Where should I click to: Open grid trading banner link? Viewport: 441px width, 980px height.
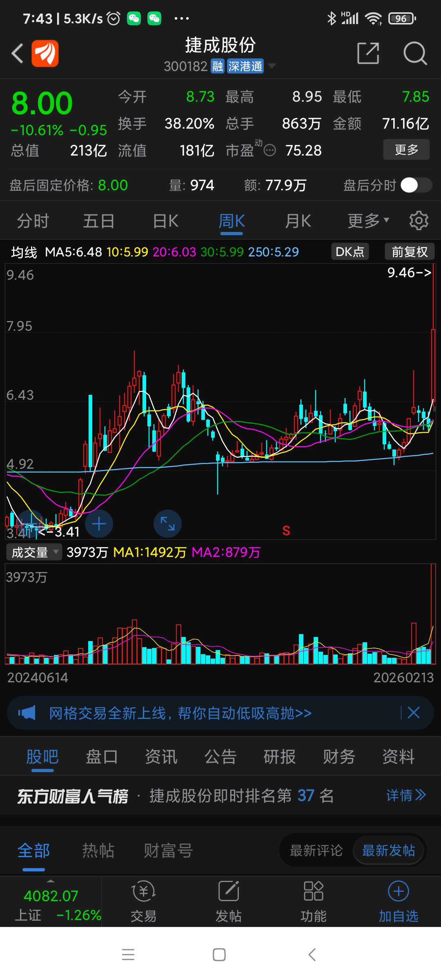(180, 713)
